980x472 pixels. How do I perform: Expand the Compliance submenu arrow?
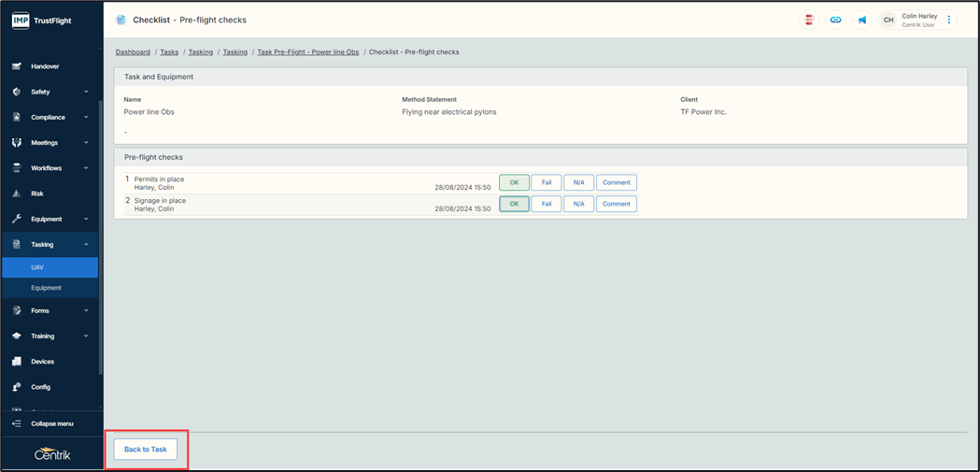[86, 118]
